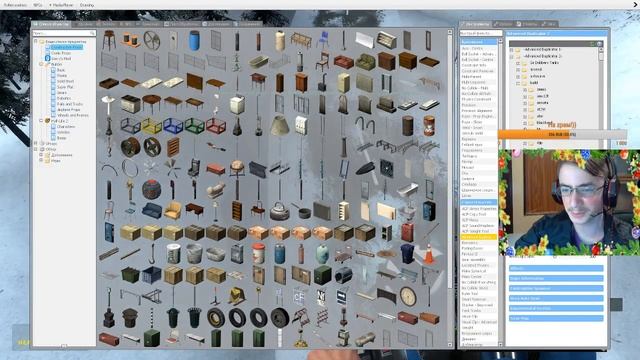Focus the tool list search field
The image size is (640, 360).
coord(480,33)
